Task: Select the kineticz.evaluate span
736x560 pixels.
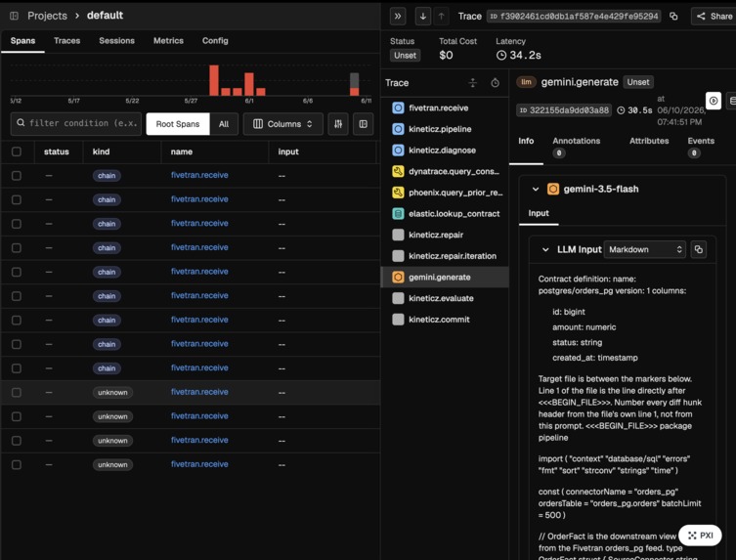Action: 445,298
